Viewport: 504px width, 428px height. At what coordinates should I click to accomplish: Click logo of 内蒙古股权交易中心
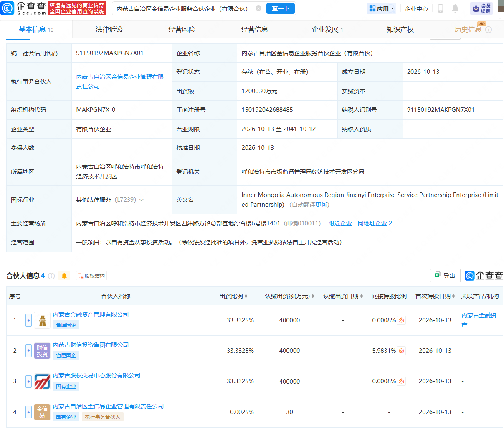[42, 381]
